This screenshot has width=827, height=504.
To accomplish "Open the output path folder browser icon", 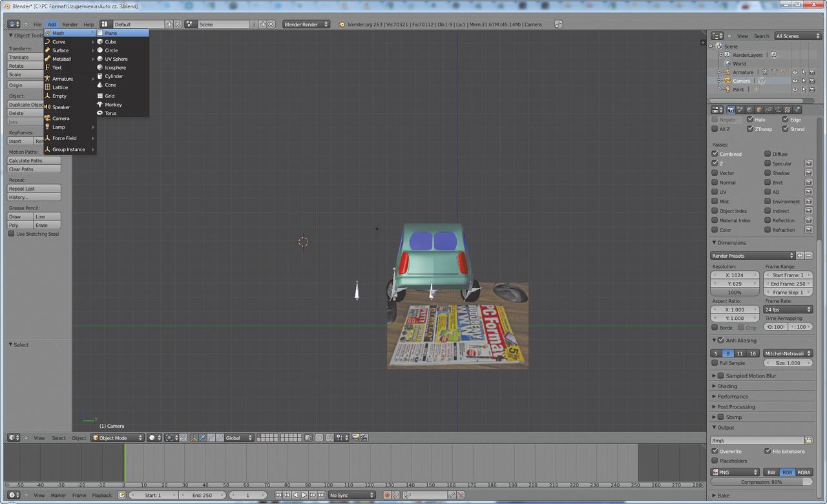I will coord(808,440).
